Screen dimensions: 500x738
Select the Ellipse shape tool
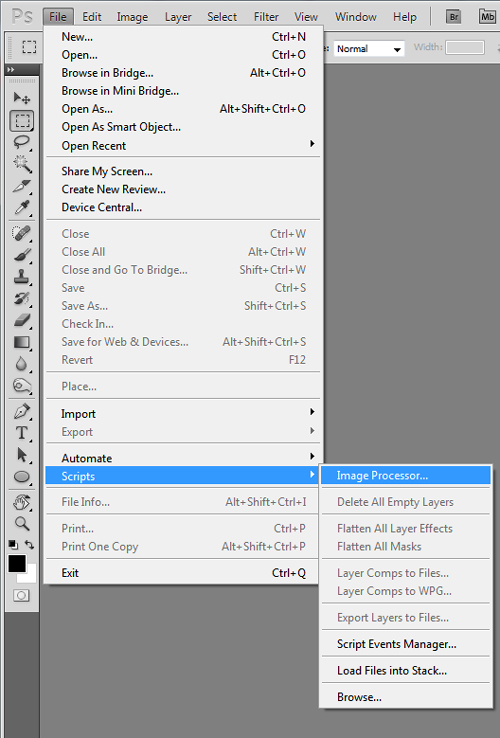(22, 477)
